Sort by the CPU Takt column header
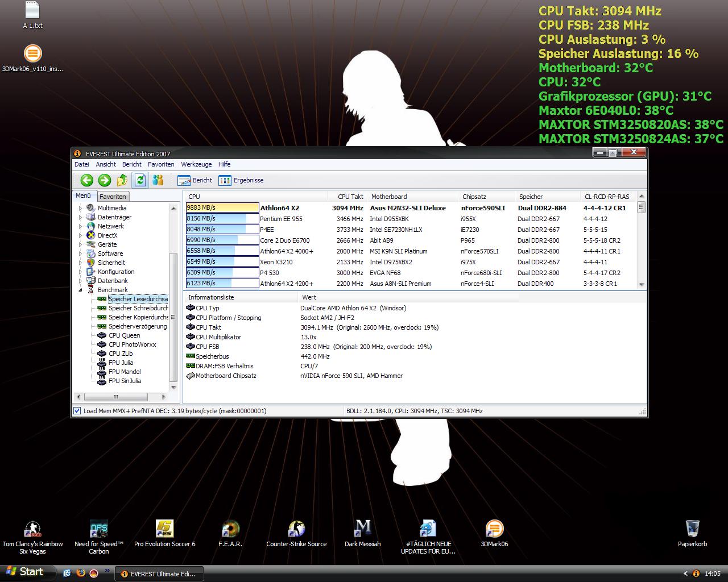The height and width of the screenshot is (582, 728). (x=348, y=197)
